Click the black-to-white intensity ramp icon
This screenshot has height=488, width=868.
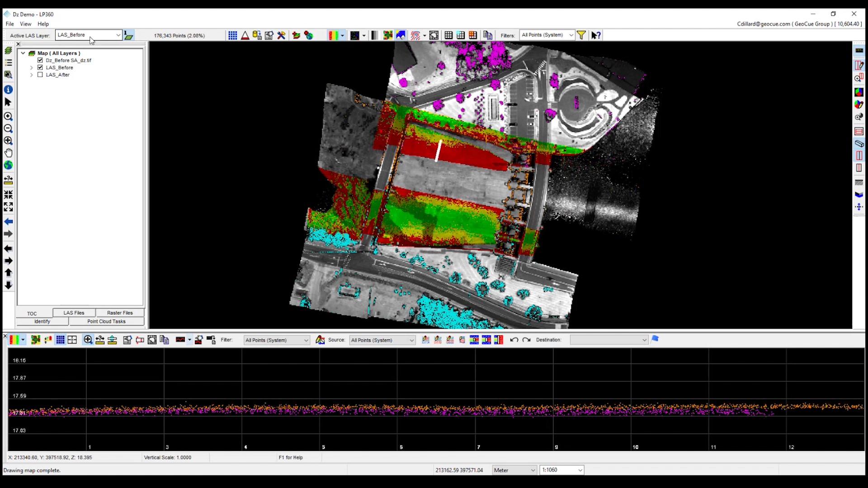(x=374, y=35)
